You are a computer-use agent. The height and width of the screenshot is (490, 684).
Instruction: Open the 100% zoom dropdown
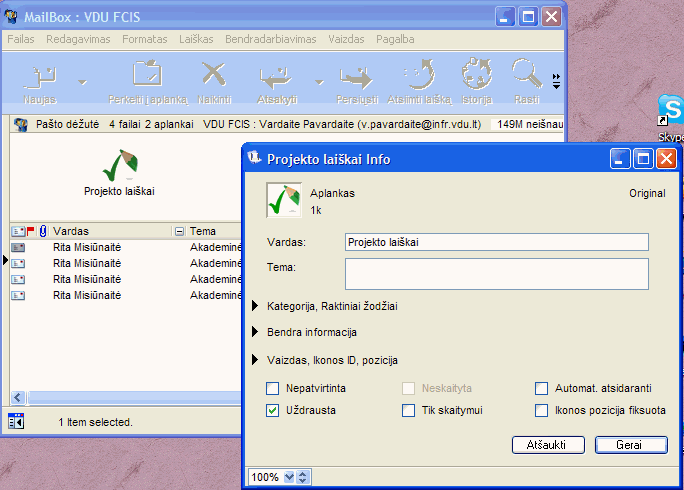coord(290,477)
